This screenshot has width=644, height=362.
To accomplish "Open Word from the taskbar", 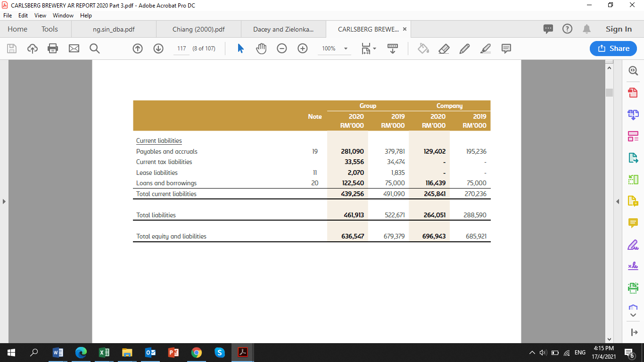I will click(x=58, y=353).
